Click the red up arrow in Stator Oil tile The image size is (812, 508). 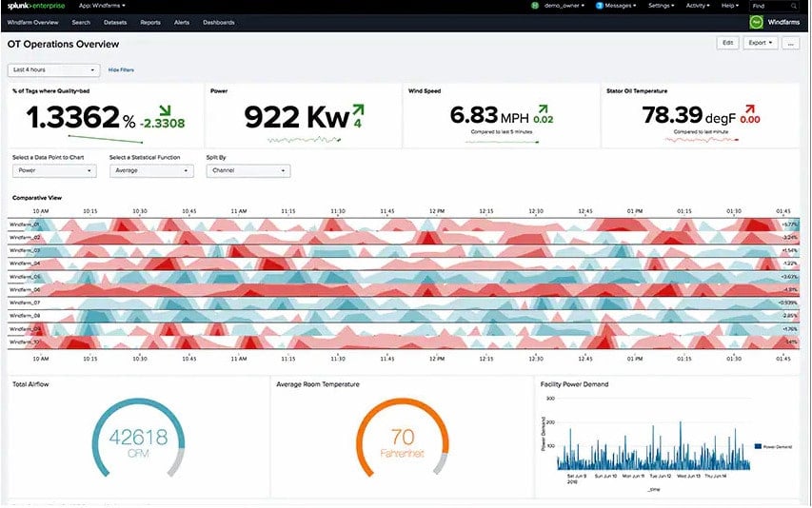tap(750, 108)
